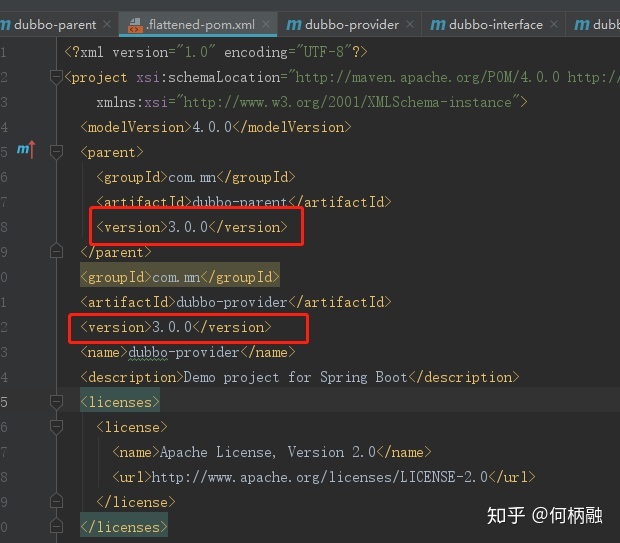Click the description Demo project line
Viewport: 620px width, 543px height.
[300, 377]
